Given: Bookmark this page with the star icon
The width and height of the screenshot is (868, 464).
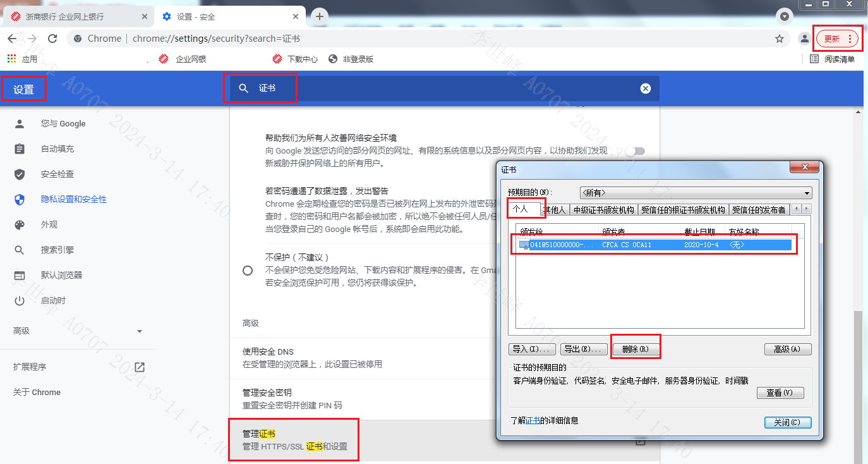Looking at the screenshot, I should tap(780, 39).
